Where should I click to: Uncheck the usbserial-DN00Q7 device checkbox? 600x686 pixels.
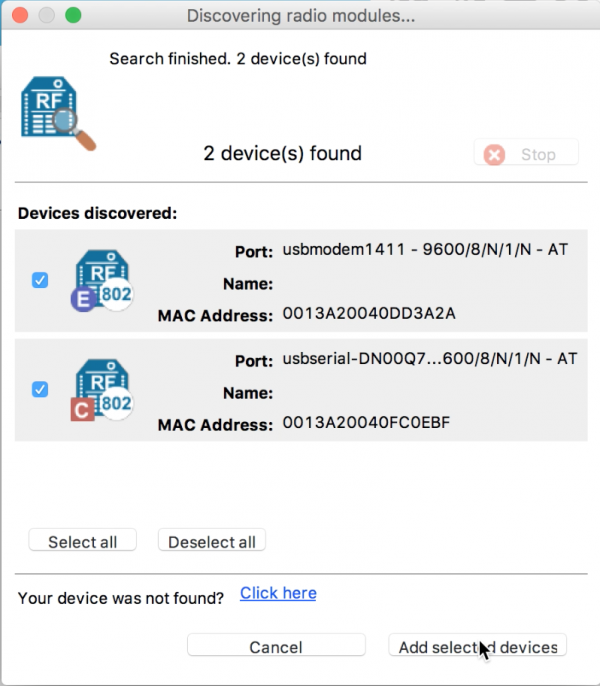[x=40, y=389]
